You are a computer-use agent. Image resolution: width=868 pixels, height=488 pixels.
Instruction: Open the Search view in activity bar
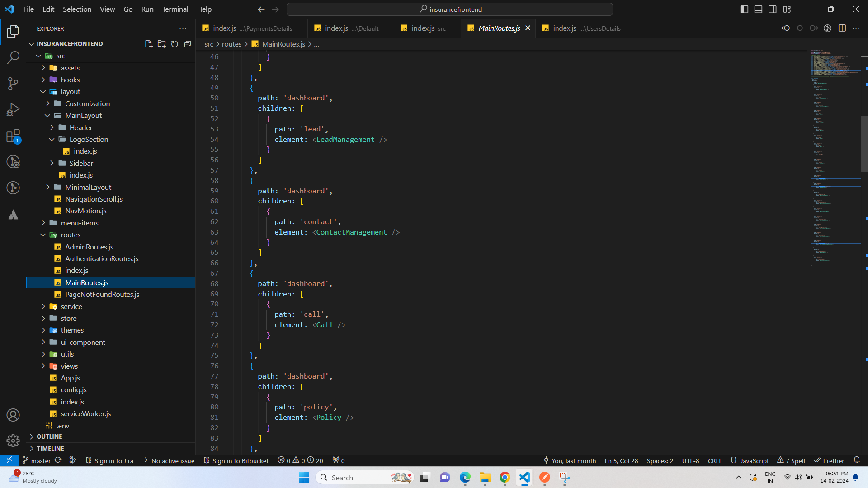[13, 57]
